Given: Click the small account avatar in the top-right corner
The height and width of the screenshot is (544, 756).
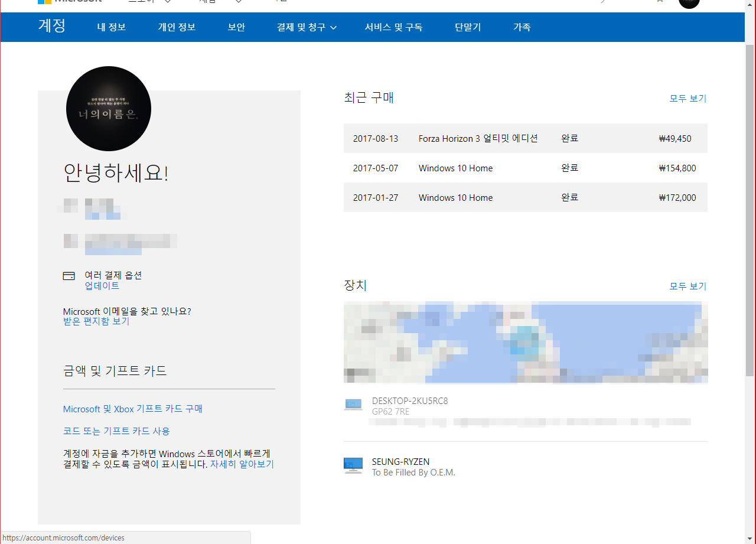Looking at the screenshot, I should coord(689,2).
